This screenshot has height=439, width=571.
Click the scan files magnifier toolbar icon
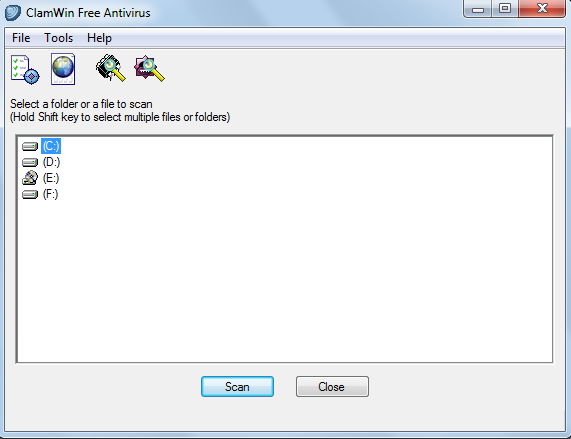point(149,68)
